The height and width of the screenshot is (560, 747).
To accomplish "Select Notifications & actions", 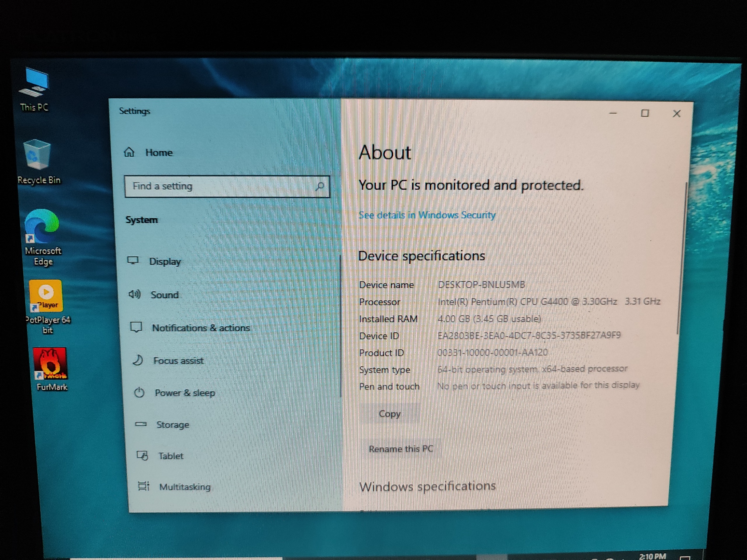I will [200, 328].
